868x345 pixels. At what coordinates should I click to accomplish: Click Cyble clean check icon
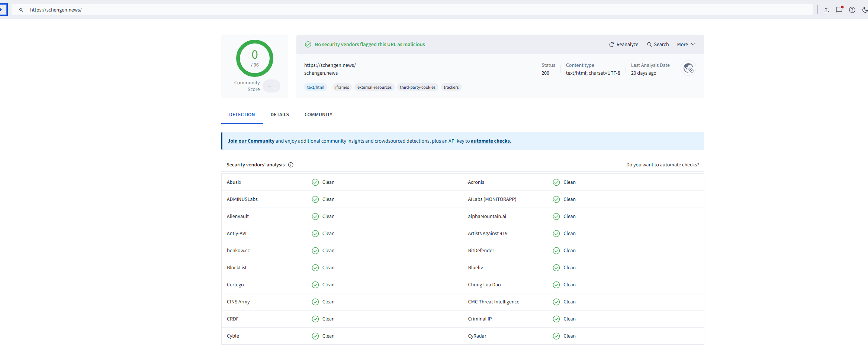315,336
